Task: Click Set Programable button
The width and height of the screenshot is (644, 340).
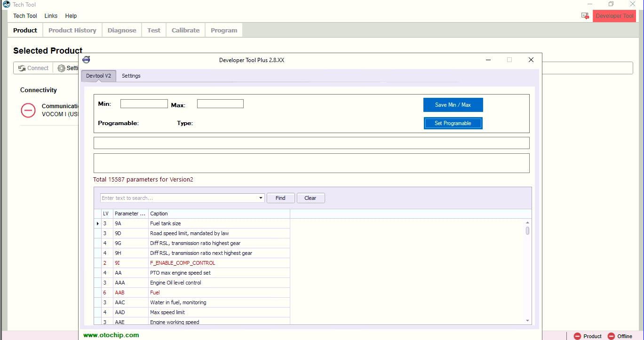Action: (x=453, y=123)
